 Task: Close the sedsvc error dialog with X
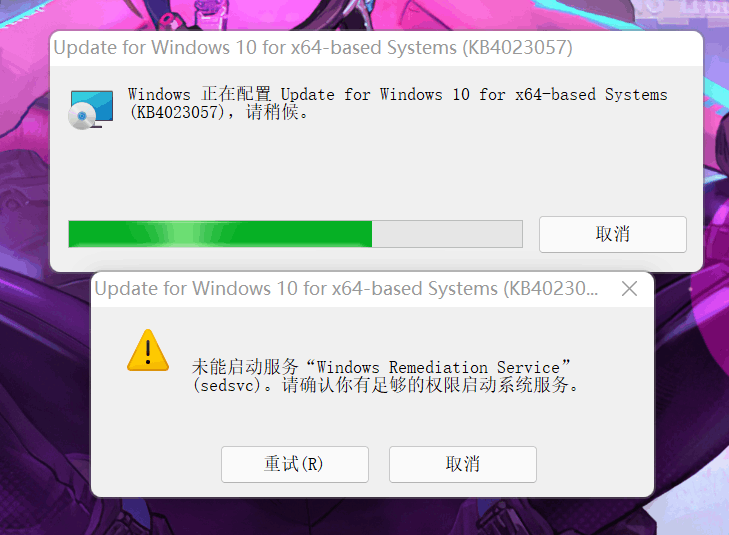pos(630,289)
